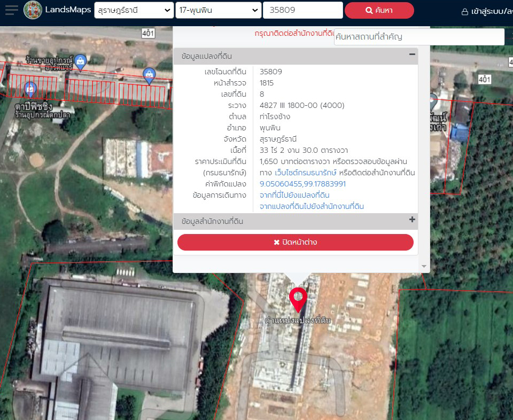Open the hamburger menu beside the logo
513x420 pixels.
click(11, 10)
